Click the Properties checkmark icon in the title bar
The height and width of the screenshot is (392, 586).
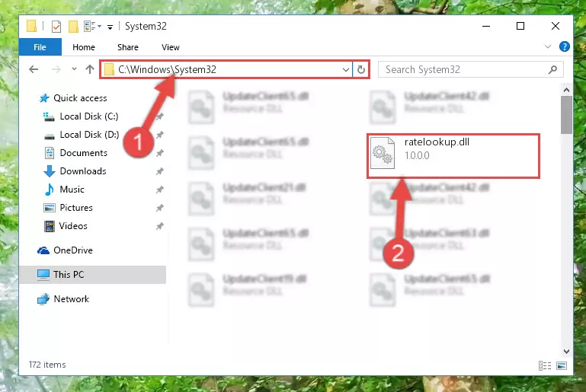tap(56, 27)
